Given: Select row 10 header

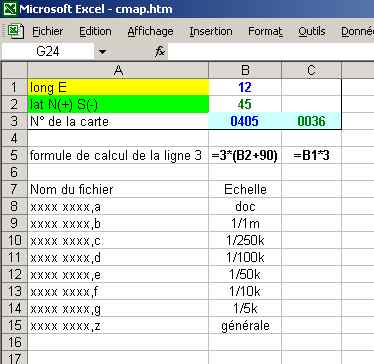Looking at the screenshot, I should point(14,240).
